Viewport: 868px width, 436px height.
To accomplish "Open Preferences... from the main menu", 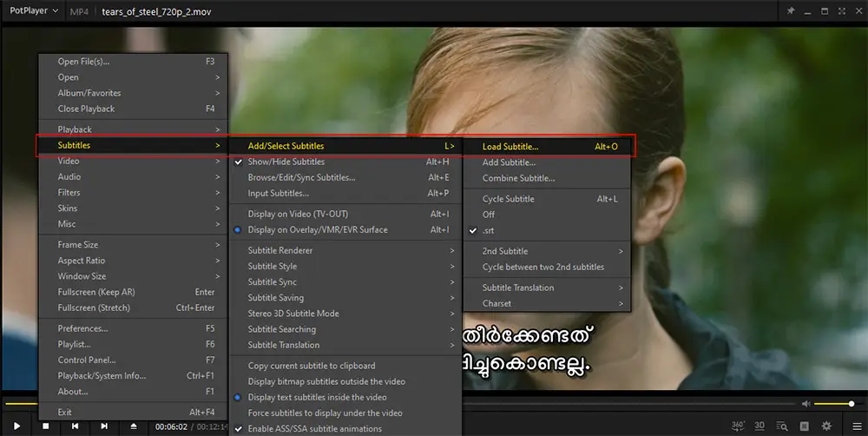I will (x=82, y=329).
